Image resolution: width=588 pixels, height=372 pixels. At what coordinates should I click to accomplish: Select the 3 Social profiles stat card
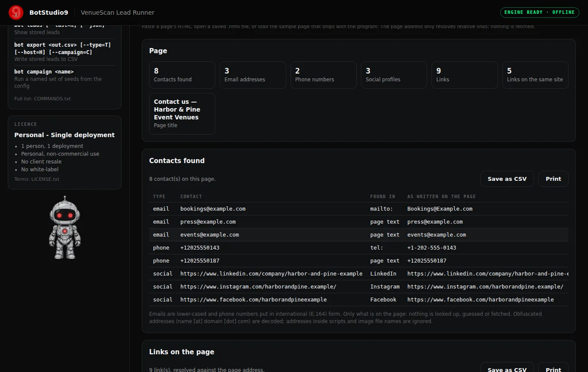pos(394,75)
